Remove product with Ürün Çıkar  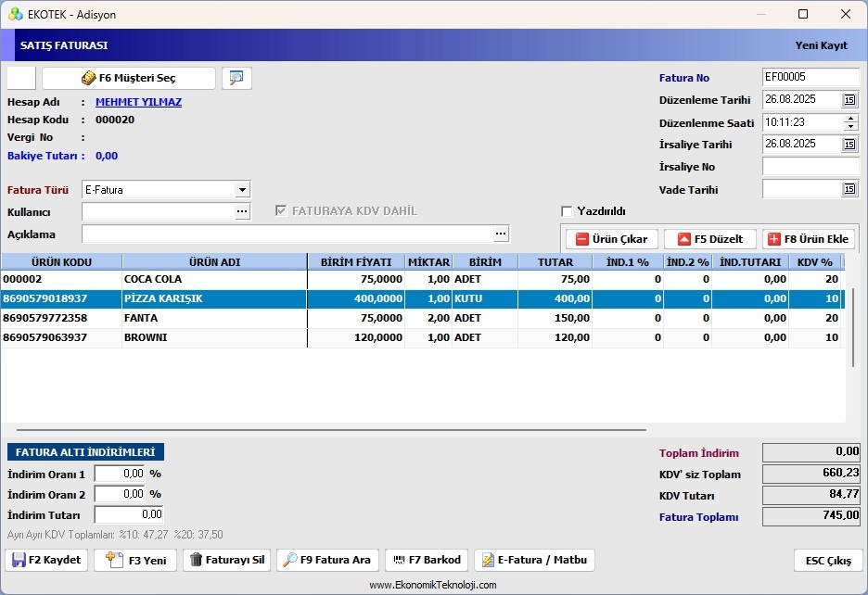click(612, 239)
